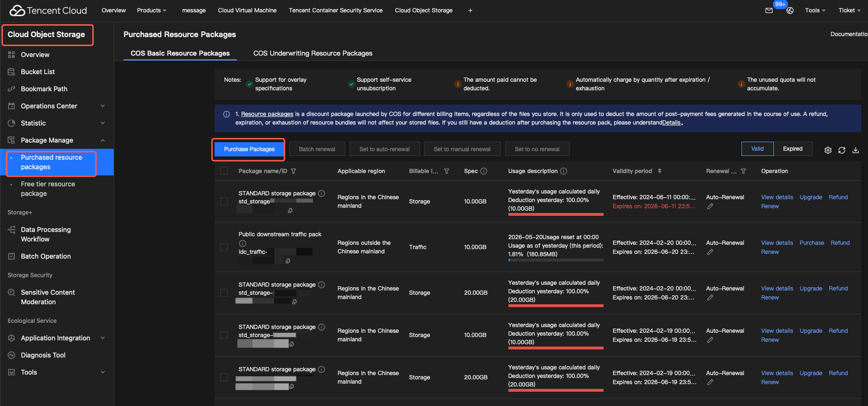868x406 pixels.
Task: Show Expired packages tab
Action: click(793, 149)
